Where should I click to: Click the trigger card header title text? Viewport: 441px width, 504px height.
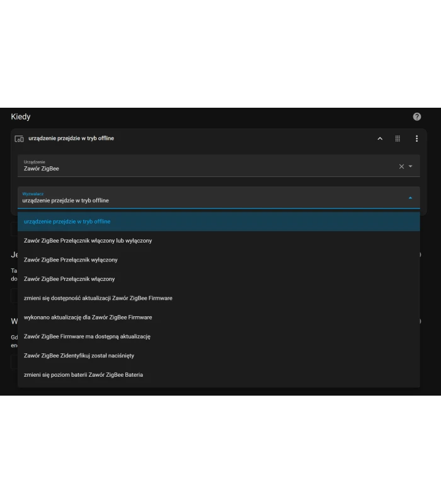71,139
